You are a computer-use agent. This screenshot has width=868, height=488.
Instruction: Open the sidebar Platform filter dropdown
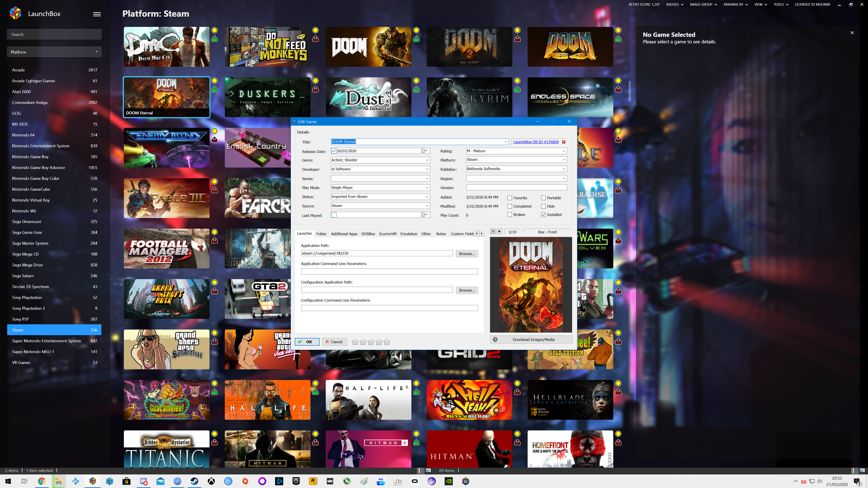(54, 52)
